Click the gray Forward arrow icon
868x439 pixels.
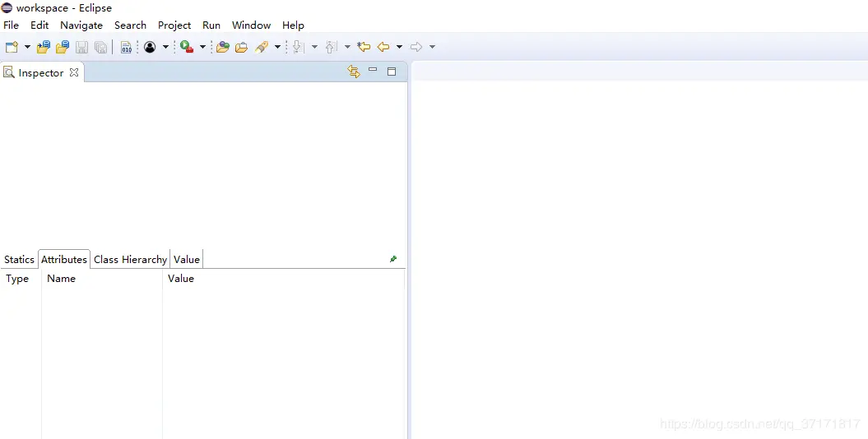(416, 47)
